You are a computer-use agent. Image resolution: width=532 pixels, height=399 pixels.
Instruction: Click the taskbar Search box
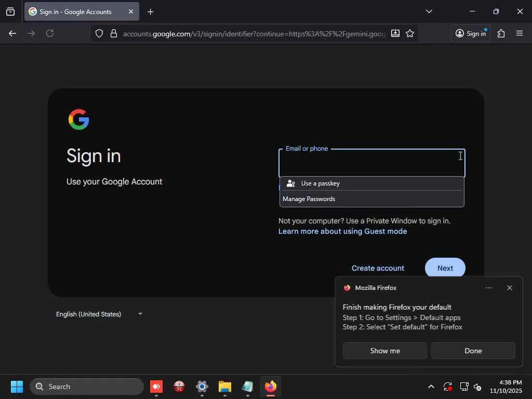point(87,387)
